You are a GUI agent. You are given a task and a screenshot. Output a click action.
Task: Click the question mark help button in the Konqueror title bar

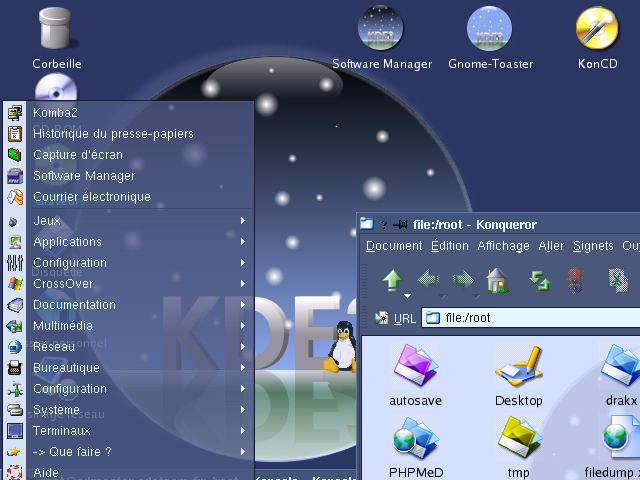pyautogui.click(x=383, y=224)
